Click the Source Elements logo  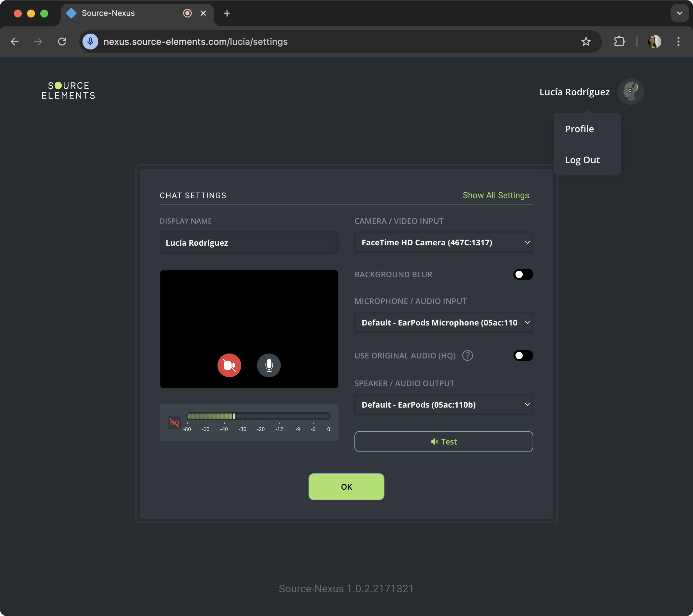68,90
